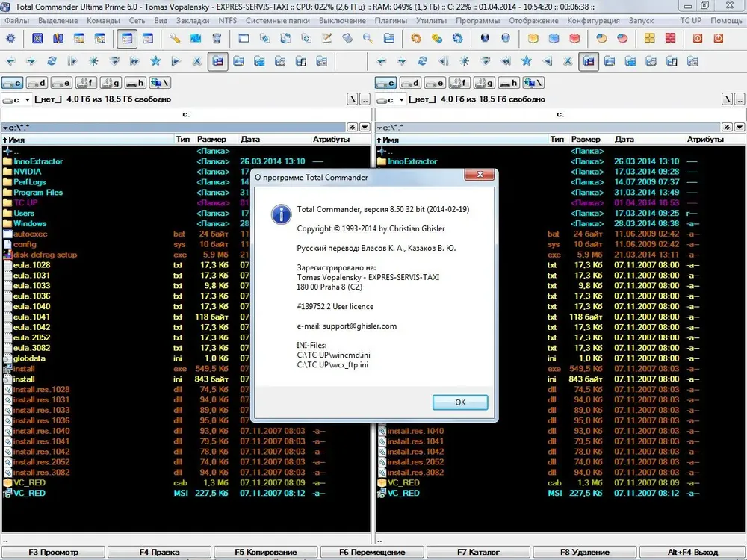This screenshot has height=560, width=747.
Task: Switch left panel to drive d
Action: click(37, 83)
